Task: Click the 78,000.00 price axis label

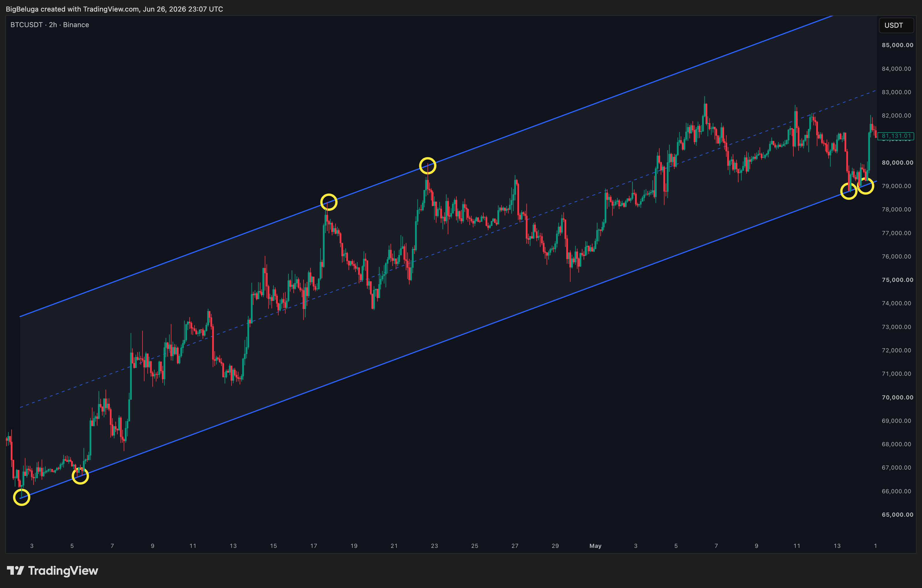Action: 896,209
